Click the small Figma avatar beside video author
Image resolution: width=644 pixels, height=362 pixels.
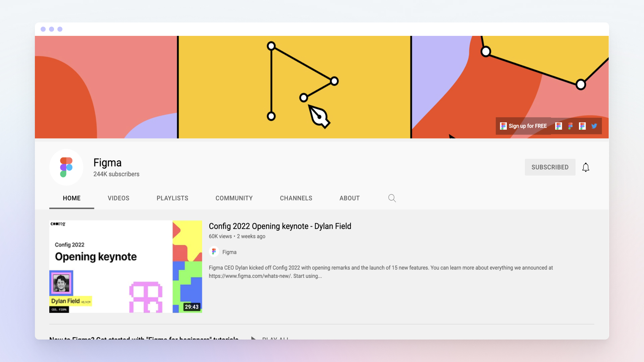point(214,252)
